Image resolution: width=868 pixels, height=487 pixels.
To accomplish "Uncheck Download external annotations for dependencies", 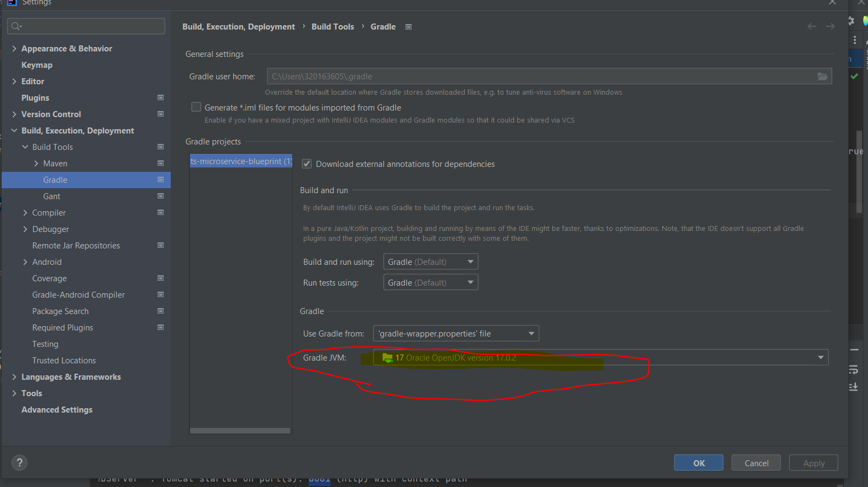I will [x=307, y=164].
